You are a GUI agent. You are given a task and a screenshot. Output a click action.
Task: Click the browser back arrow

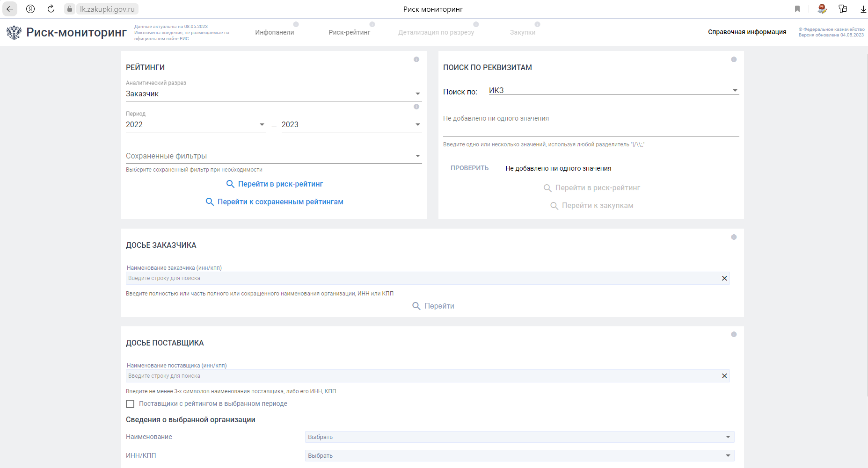pos(10,9)
